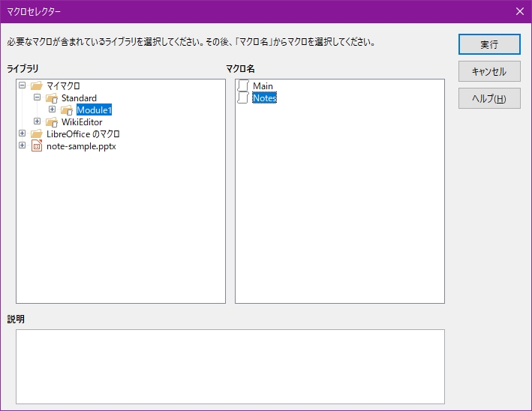
Task: Expand the WikiEditor library node
Action: coord(37,121)
